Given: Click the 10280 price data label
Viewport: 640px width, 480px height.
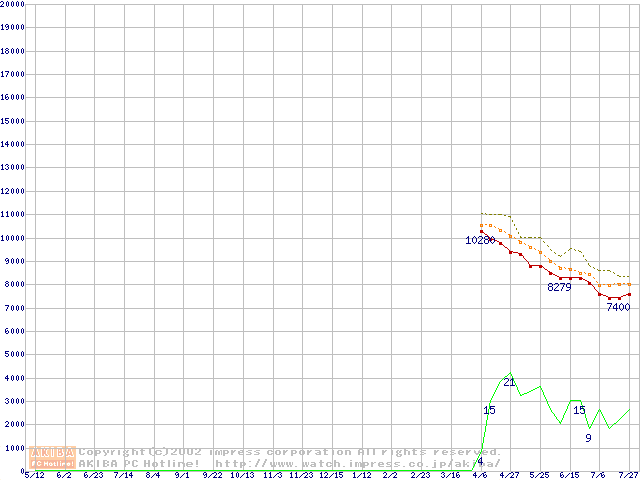Looking at the screenshot, I should pos(480,240).
